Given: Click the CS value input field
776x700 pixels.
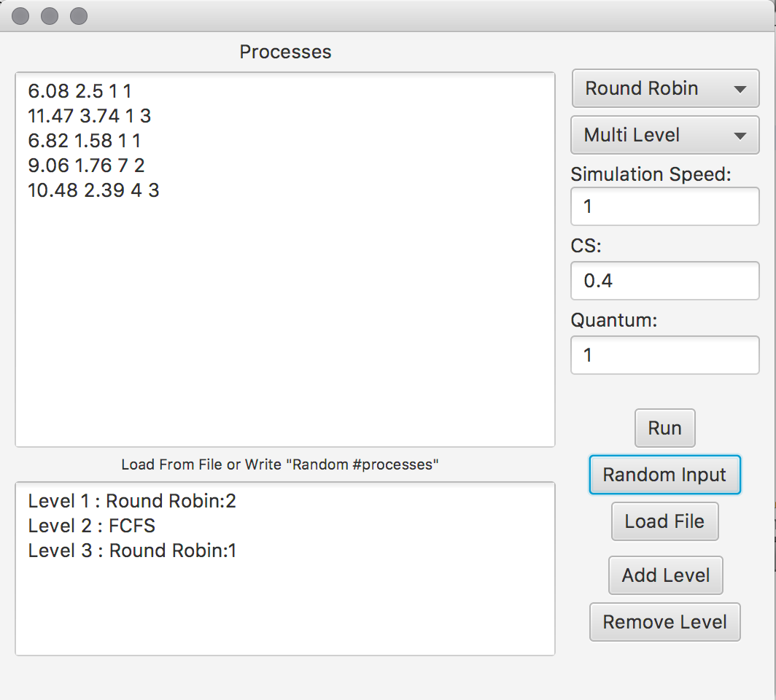Looking at the screenshot, I should coord(664,281).
